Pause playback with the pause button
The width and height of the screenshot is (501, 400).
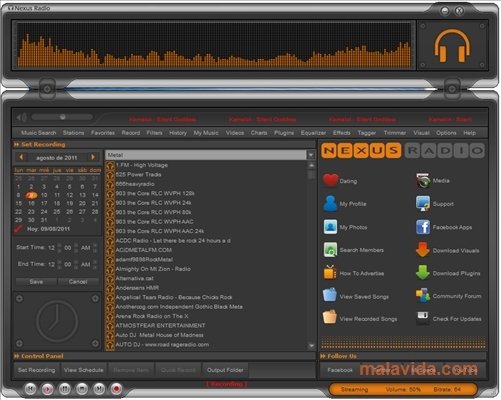point(65,389)
